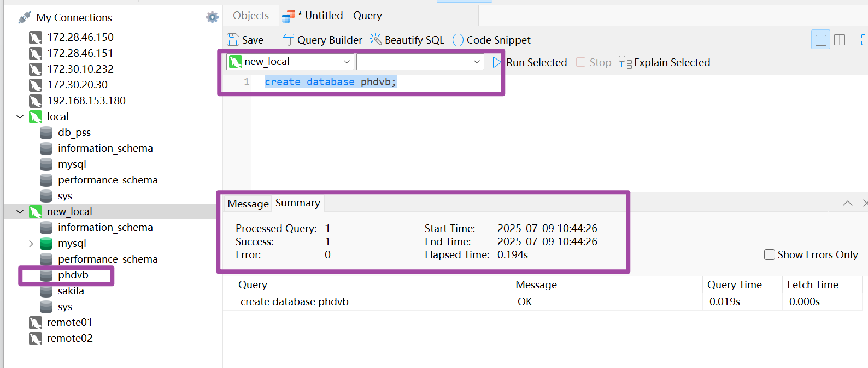Enable Show Errors Only
This screenshot has width=868, height=368.
point(770,254)
